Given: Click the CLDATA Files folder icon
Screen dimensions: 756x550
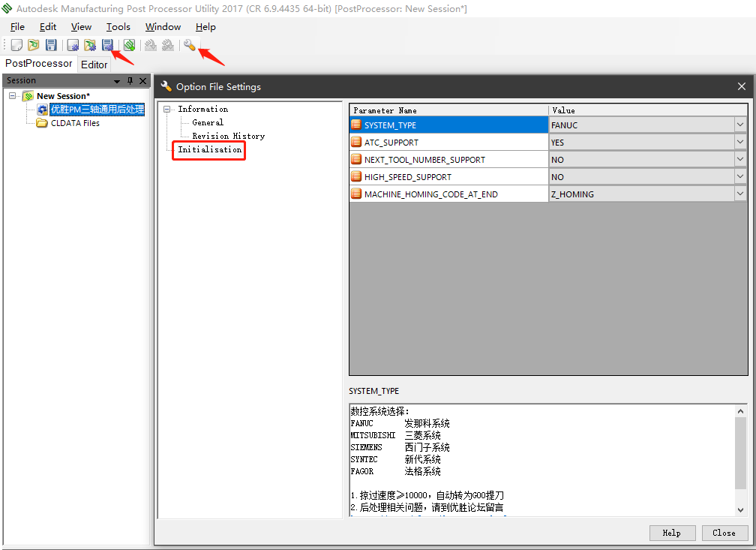Looking at the screenshot, I should click(x=43, y=123).
